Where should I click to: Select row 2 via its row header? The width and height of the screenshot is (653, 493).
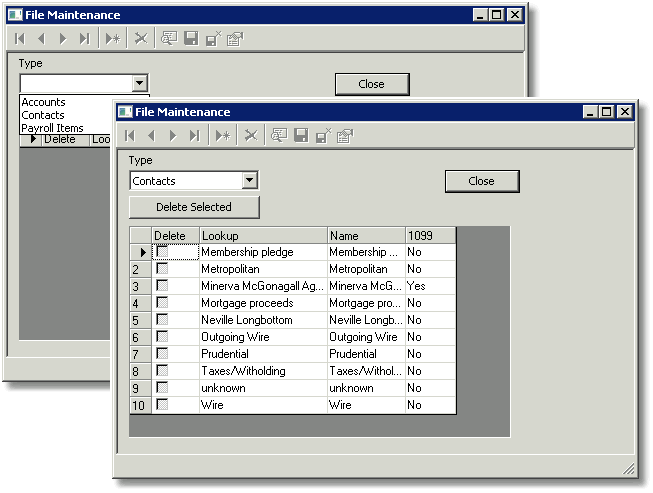point(140,269)
